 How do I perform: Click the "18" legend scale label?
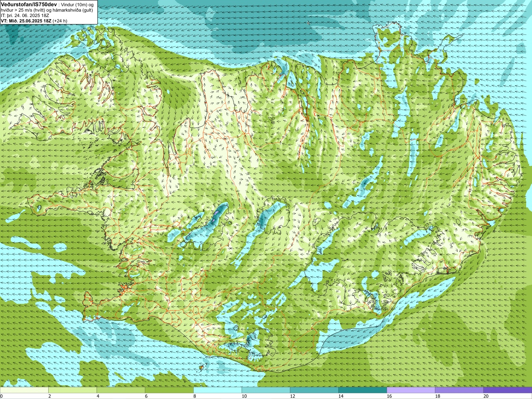tap(437, 396)
